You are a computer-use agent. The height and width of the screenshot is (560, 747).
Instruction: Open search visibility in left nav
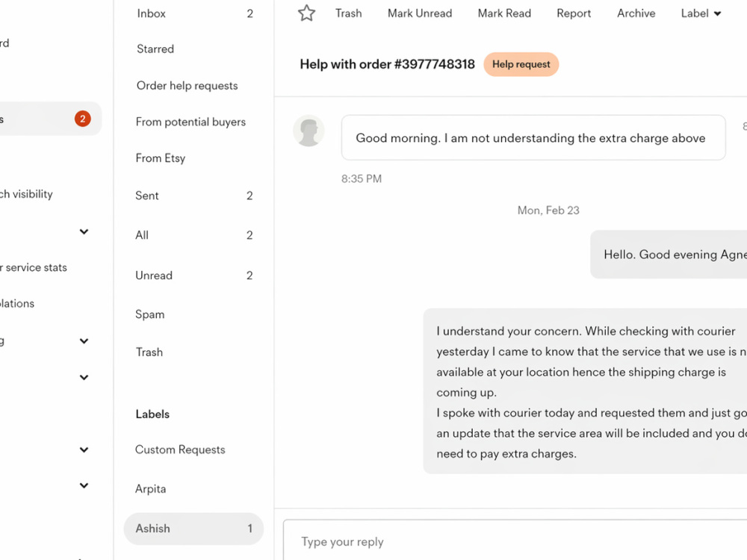[x=26, y=194]
